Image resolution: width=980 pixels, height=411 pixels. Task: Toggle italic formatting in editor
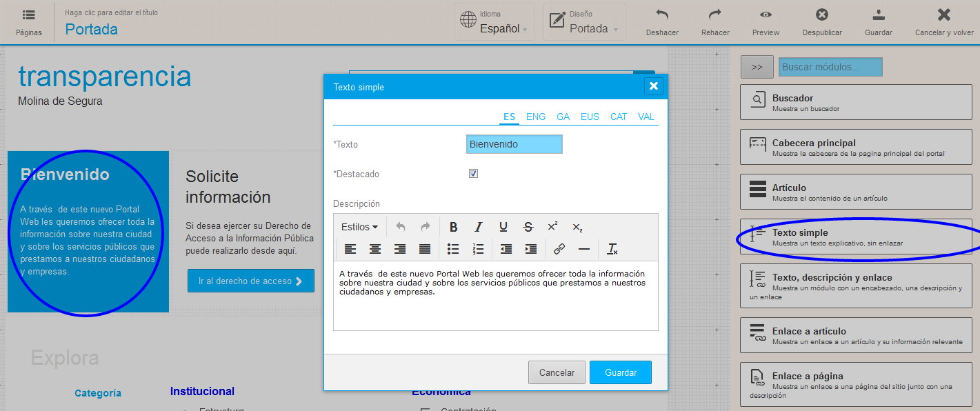pyautogui.click(x=479, y=227)
